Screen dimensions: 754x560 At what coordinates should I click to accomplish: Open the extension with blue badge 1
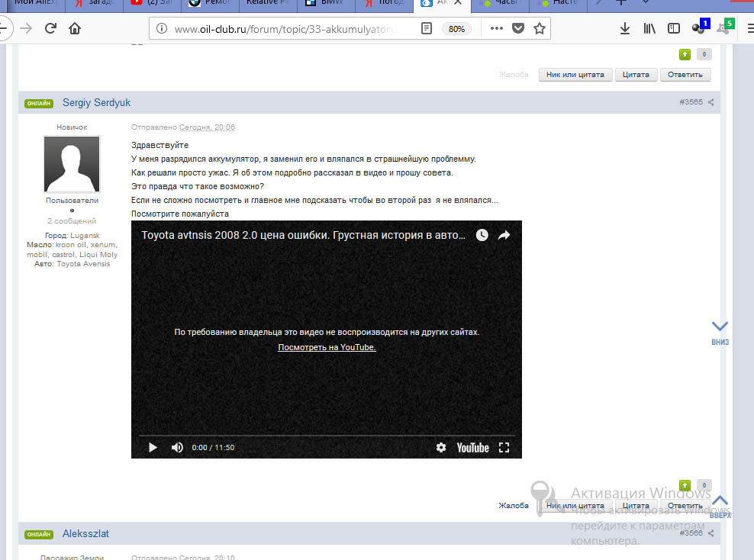pos(700,27)
